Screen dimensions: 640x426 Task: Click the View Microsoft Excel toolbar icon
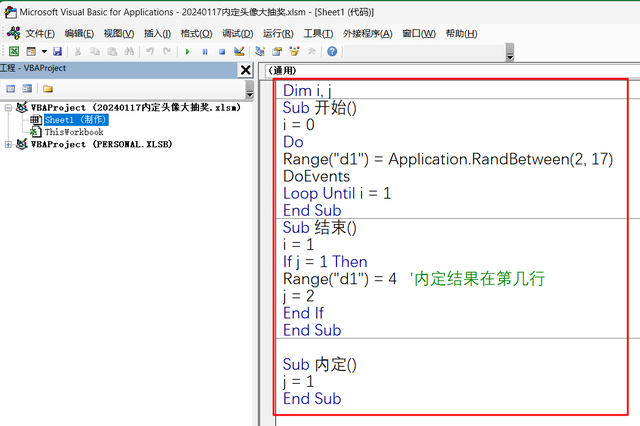click(14, 51)
